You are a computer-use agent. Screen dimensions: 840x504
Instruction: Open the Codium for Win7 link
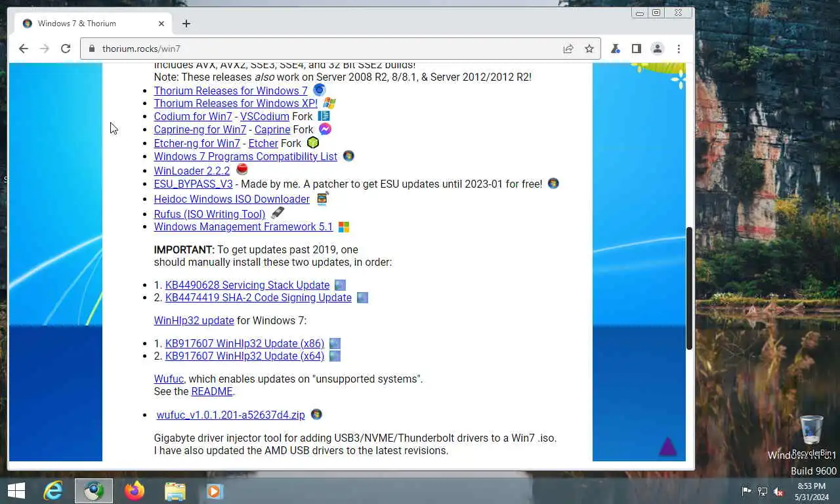pyautogui.click(x=193, y=116)
